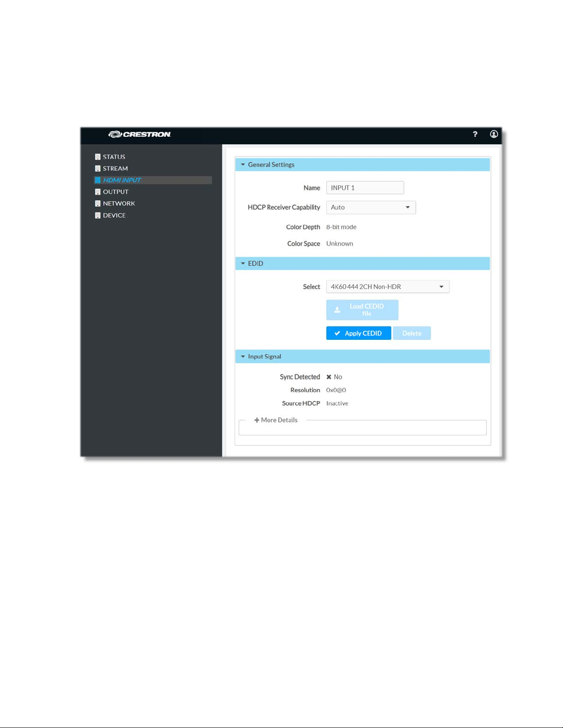Click the '8-bit mode' color depth value
Image resolution: width=563 pixels, height=728 pixels.
[341, 227]
